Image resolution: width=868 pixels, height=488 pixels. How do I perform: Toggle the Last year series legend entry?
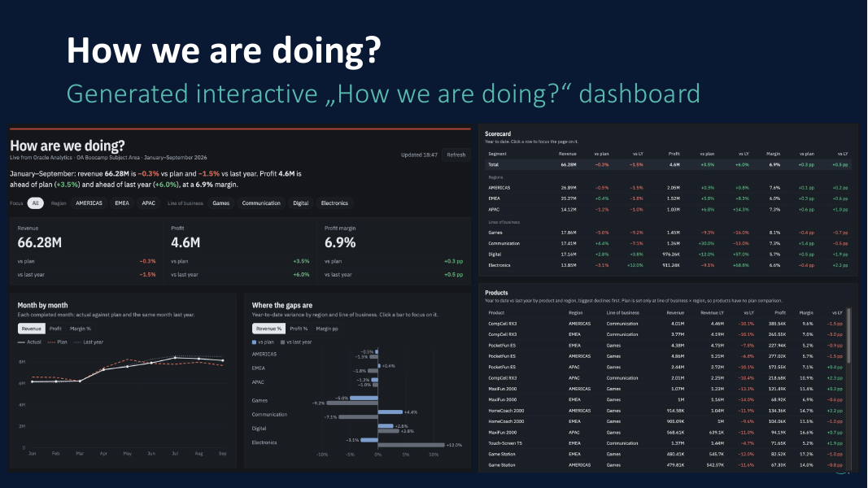(88, 342)
